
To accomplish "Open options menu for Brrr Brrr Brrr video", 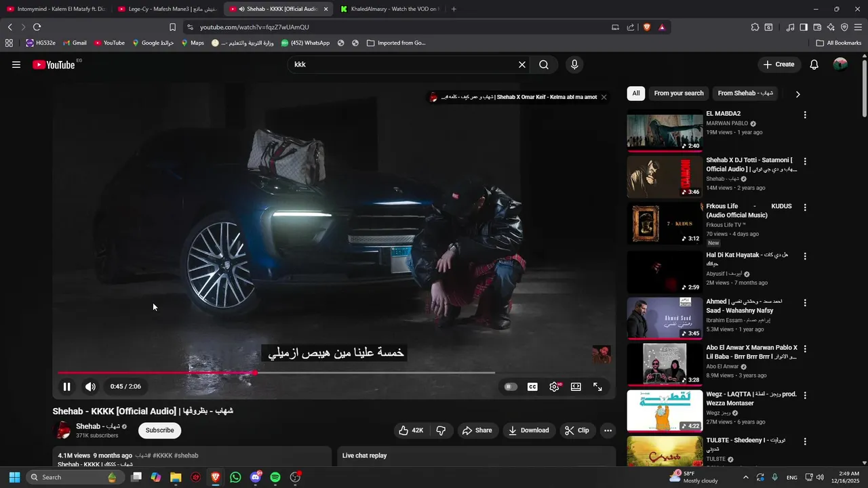I will (x=805, y=349).
